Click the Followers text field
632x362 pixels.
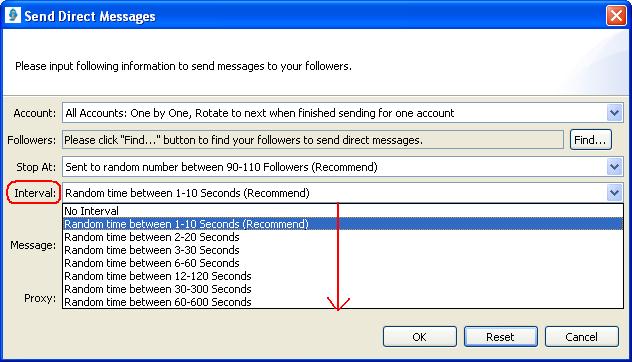click(x=313, y=140)
